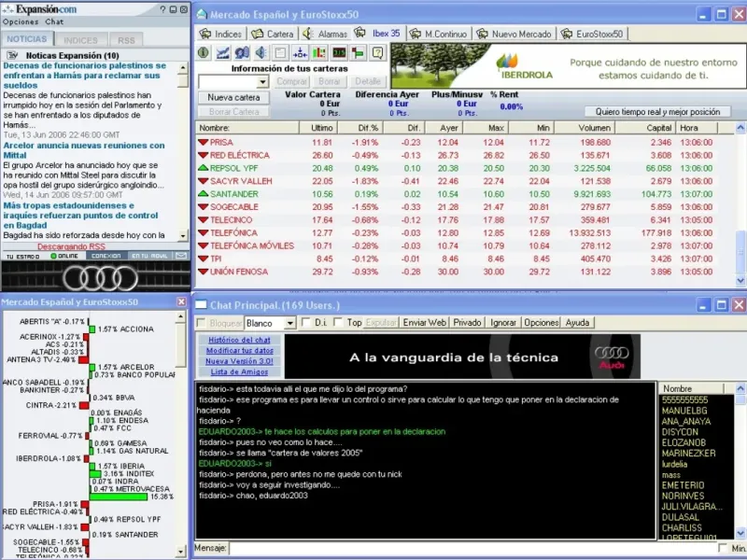Click the blue chat heads toolbar icon

click(x=242, y=52)
